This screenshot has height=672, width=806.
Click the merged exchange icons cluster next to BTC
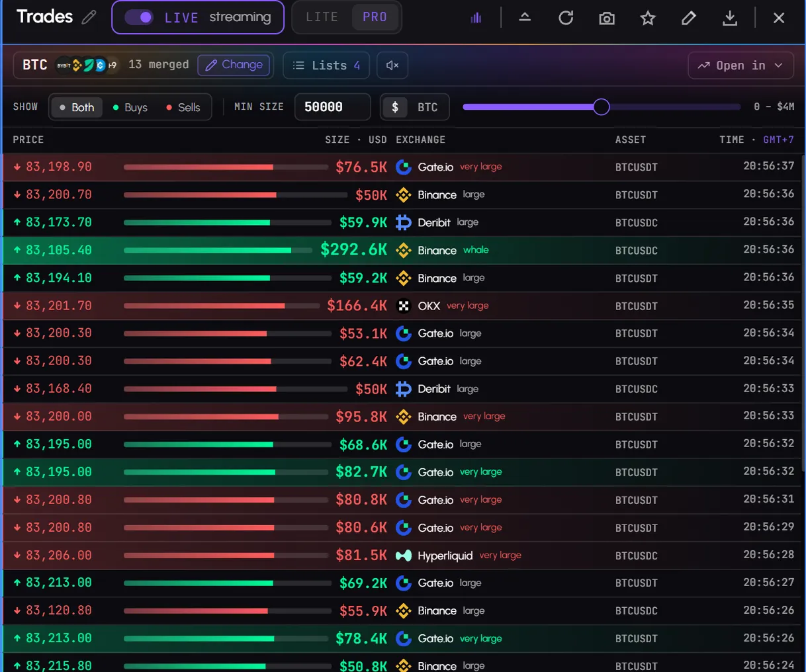pyautogui.click(x=87, y=65)
